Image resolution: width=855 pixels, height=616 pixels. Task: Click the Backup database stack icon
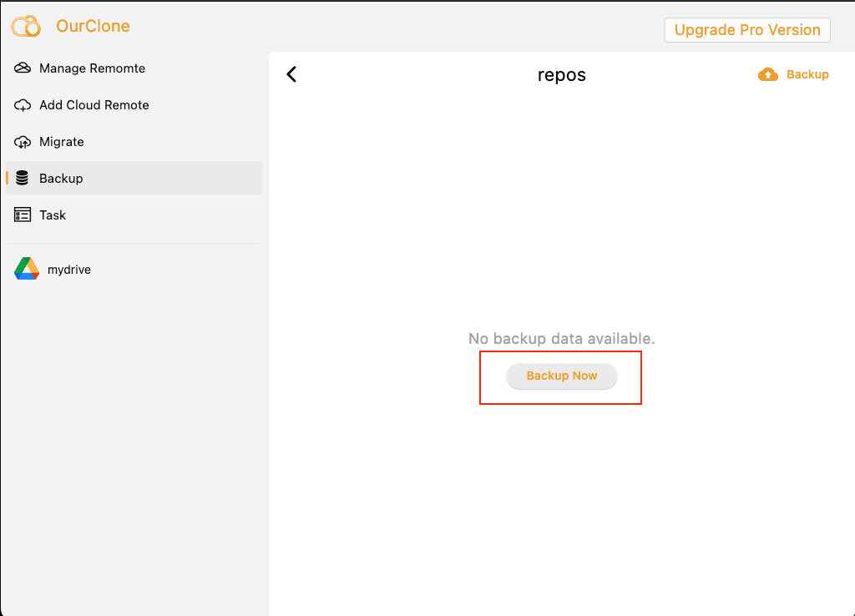pos(23,178)
